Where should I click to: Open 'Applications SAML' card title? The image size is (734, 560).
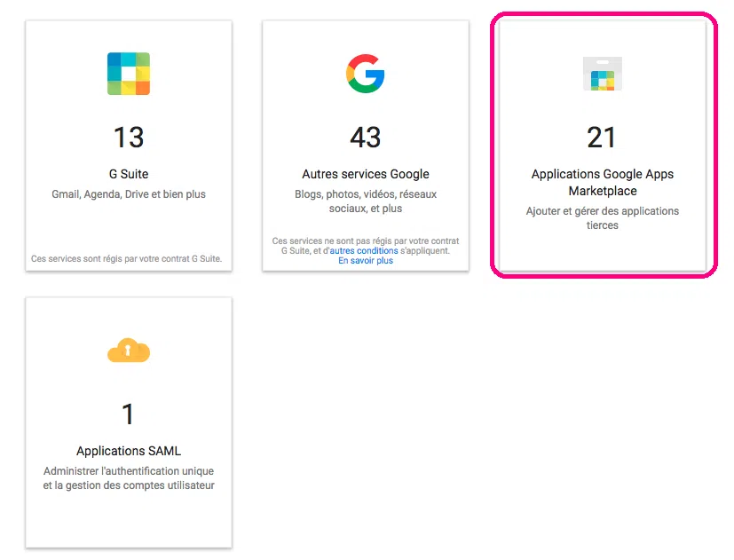pyautogui.click(x=129, y=451)
